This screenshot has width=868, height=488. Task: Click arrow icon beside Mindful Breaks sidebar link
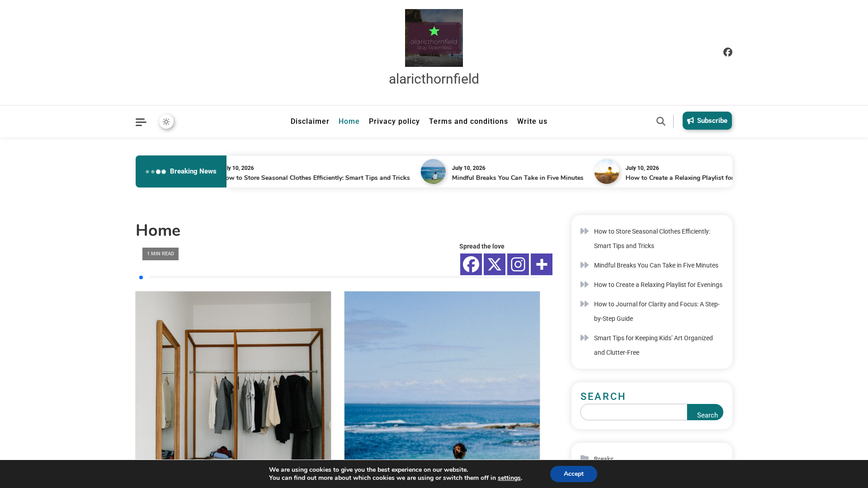click(x=585, y=265)
